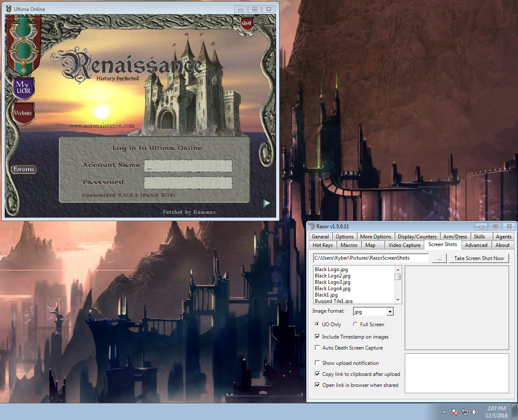The height and width of the screenshot is (420, 518).
Task: Click the screenshot folder path field
Action: (371, 258)
